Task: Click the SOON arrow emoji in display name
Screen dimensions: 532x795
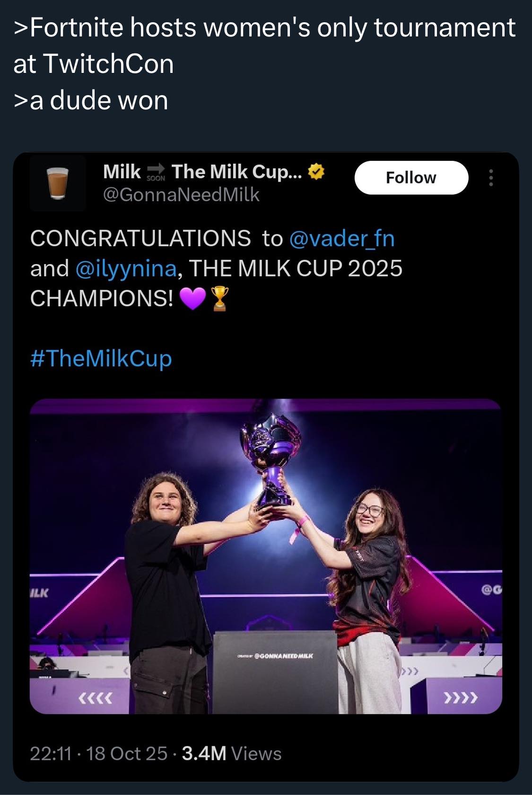Action: 156,172
